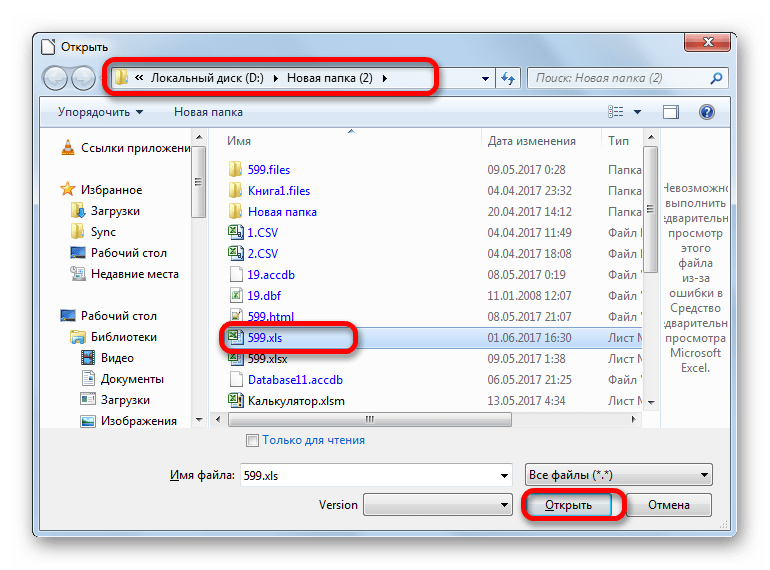Enable the Только для чтения checkbox
The height and width of the screenshot is (570, 770).
point(252,440)
